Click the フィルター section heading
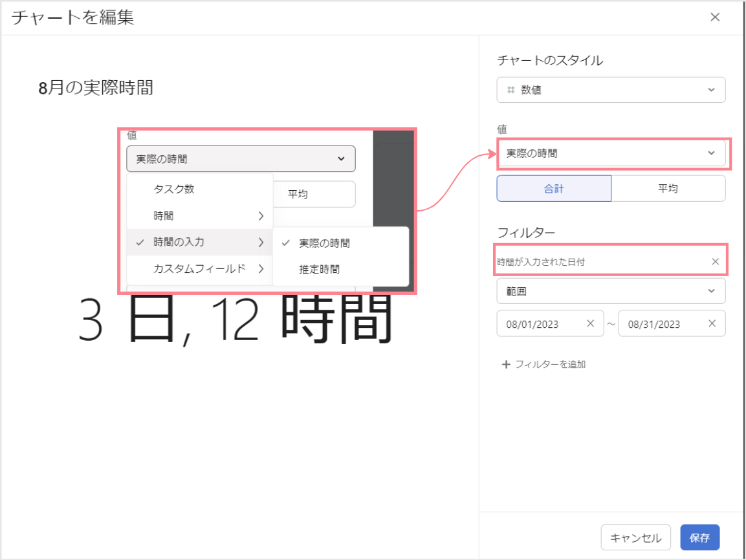Screen dimensions: 746x560 [526, 233]
